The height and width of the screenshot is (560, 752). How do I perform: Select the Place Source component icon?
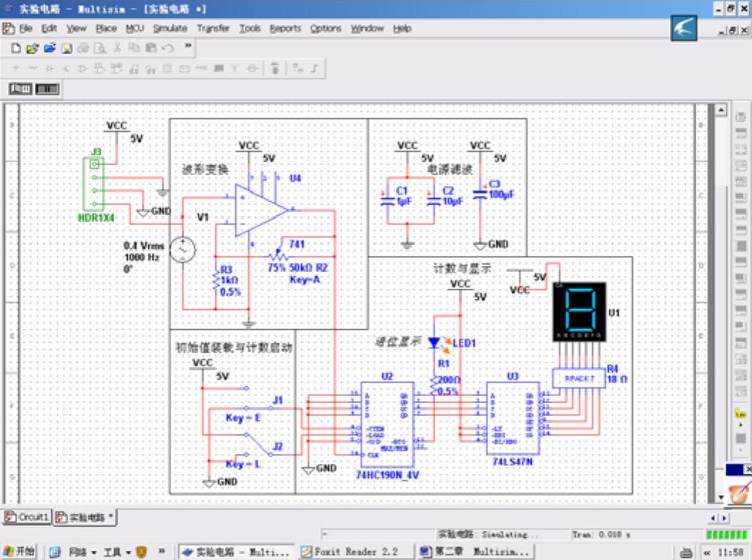16,68
